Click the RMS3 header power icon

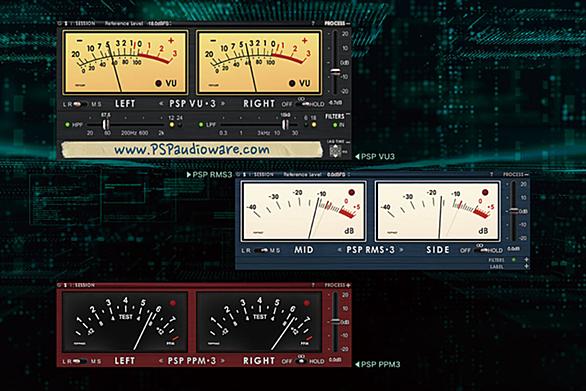[238, 175]
